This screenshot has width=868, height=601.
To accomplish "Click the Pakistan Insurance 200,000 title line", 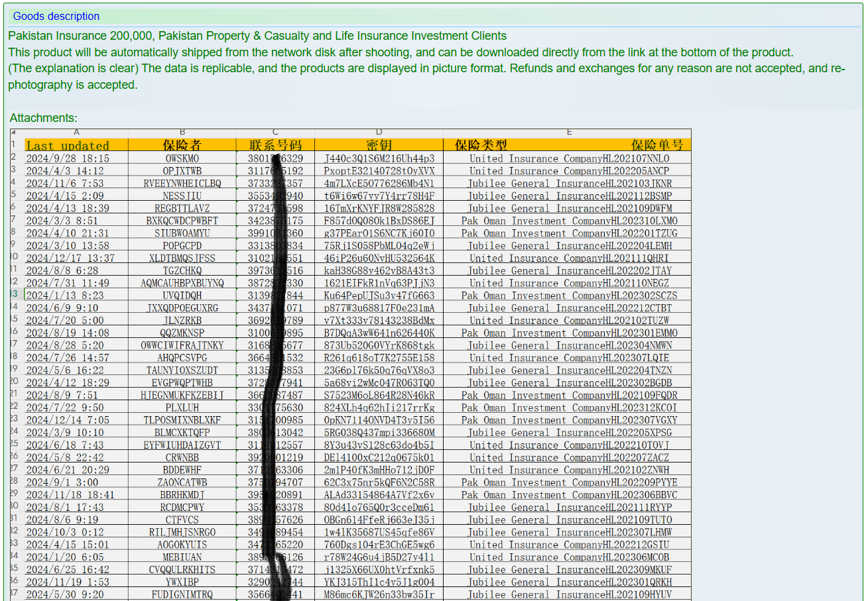I will (x=257, y=36).
